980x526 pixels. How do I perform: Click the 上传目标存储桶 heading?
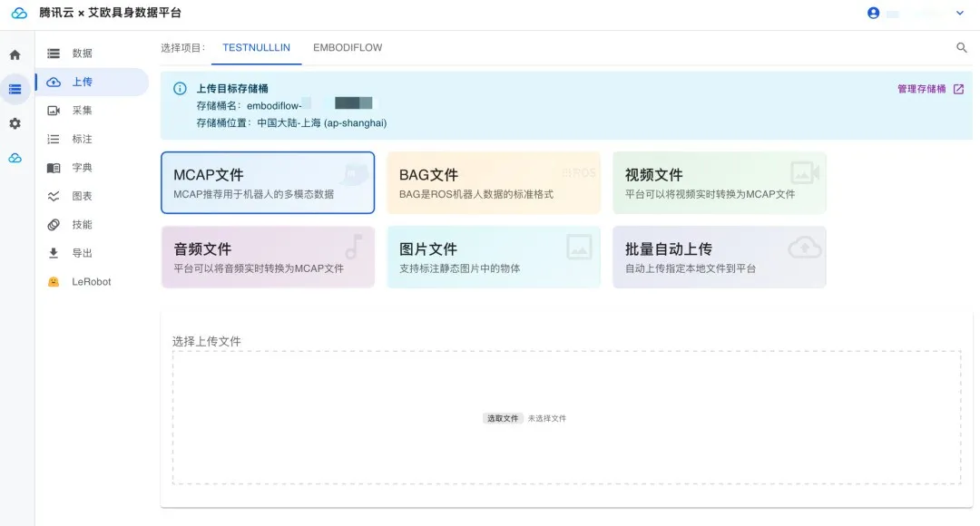pyautogui.click(x=232, y=89)
